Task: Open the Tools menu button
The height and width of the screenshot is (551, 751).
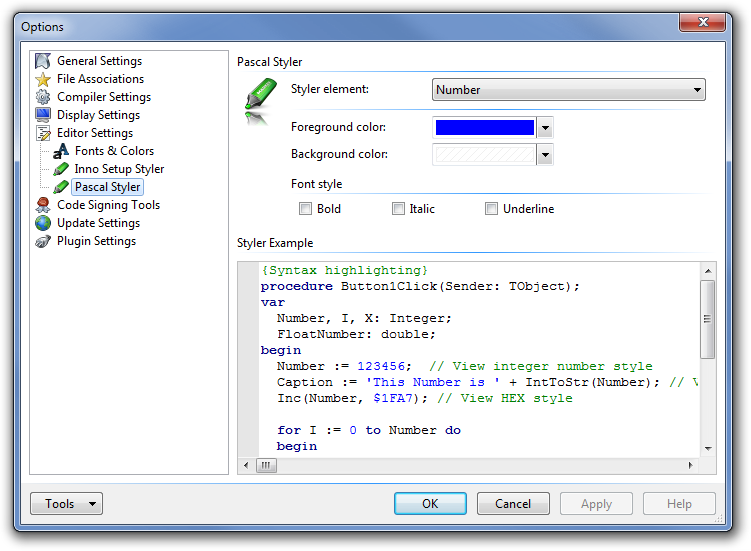Action: [66, 504]
